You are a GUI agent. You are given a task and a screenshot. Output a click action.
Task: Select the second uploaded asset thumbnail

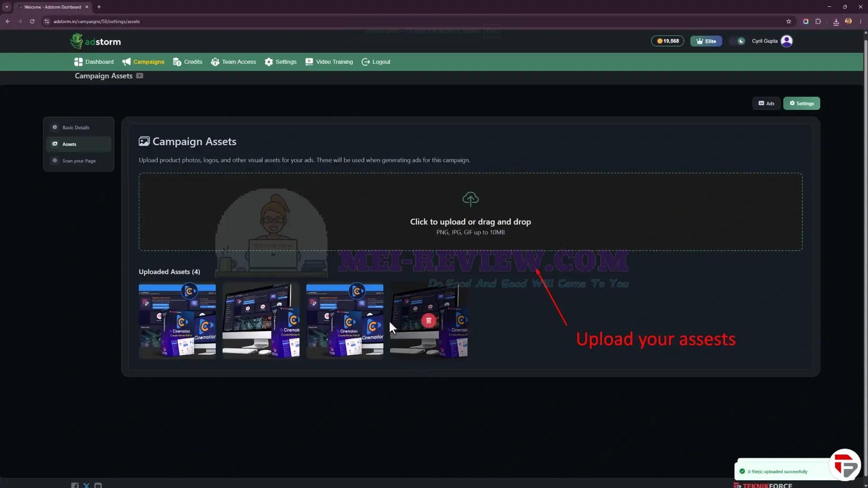click(x=261, y=321)
